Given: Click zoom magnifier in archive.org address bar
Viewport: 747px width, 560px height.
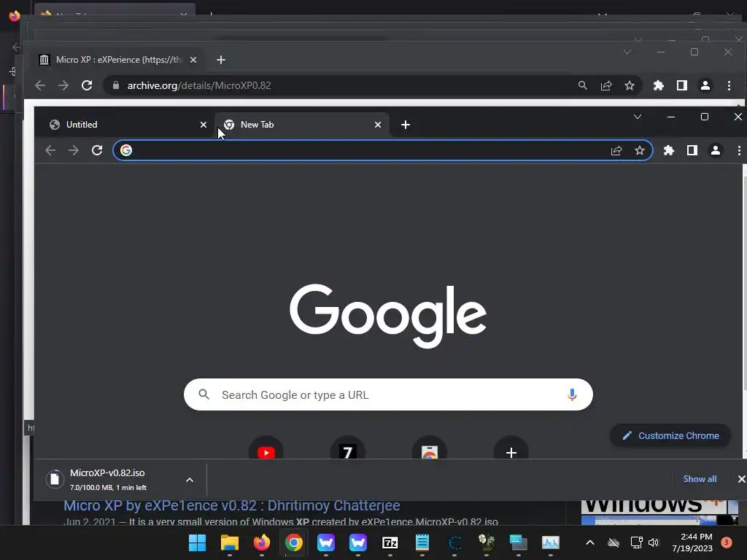Looking at the screenshot, I should pyautogui.click(x=583, y=86).
